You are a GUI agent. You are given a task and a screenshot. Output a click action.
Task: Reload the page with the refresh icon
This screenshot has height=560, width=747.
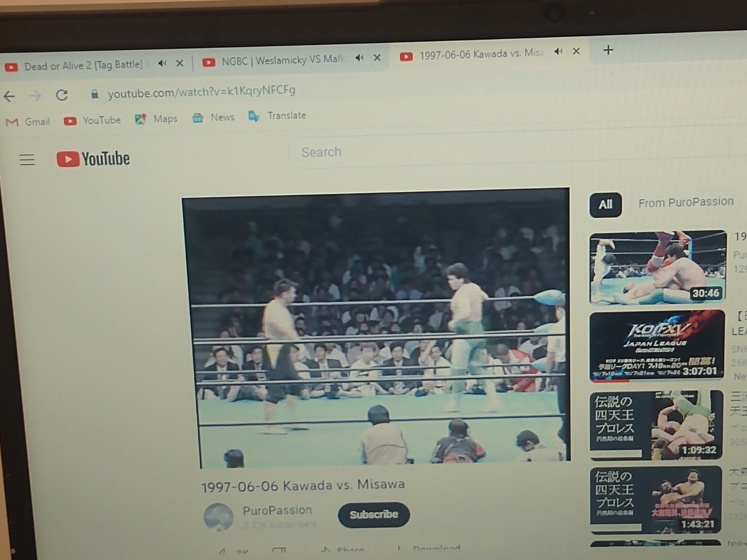tap(62, 95)
